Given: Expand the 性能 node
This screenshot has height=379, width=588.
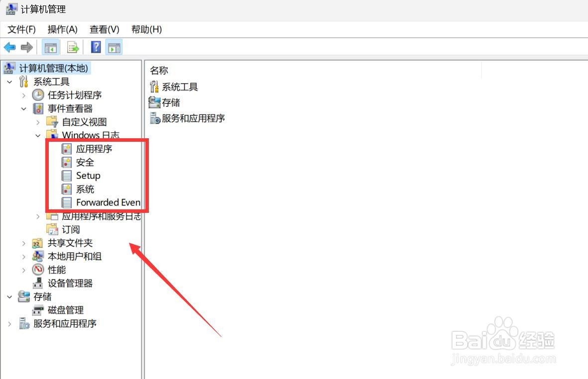Looking at the screenshot, I should pos(23,270).
